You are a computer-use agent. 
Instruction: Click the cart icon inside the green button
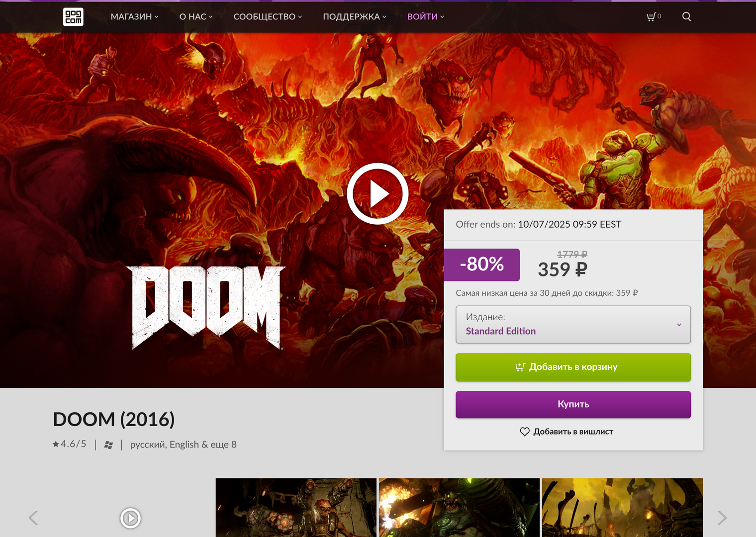point(520,367)
